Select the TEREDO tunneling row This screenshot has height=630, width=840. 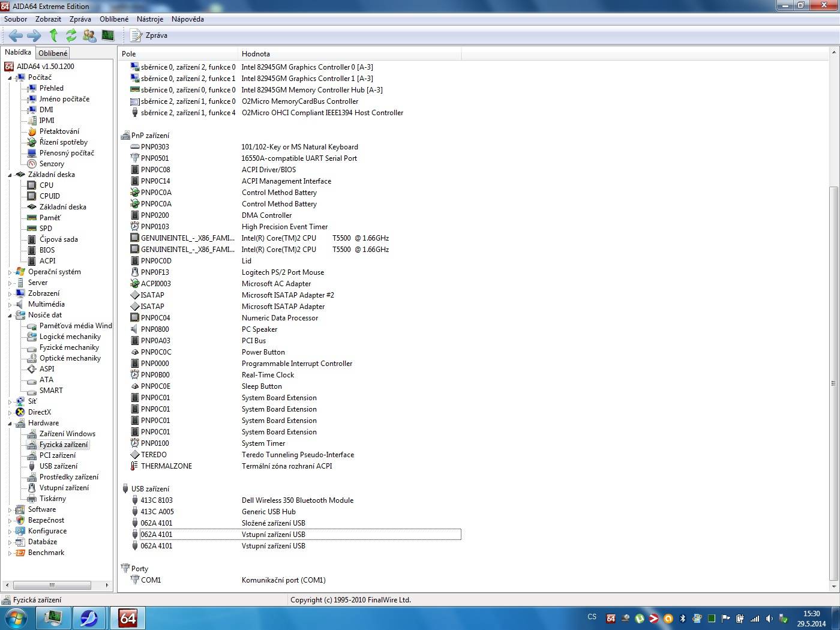pyautogui.click(x=295, y=455)
